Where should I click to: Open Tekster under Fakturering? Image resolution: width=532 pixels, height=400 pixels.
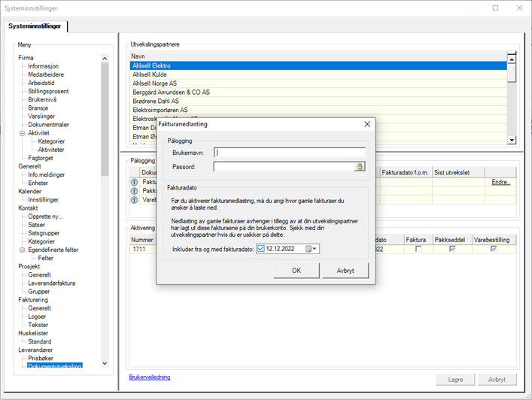coord(38,325)
